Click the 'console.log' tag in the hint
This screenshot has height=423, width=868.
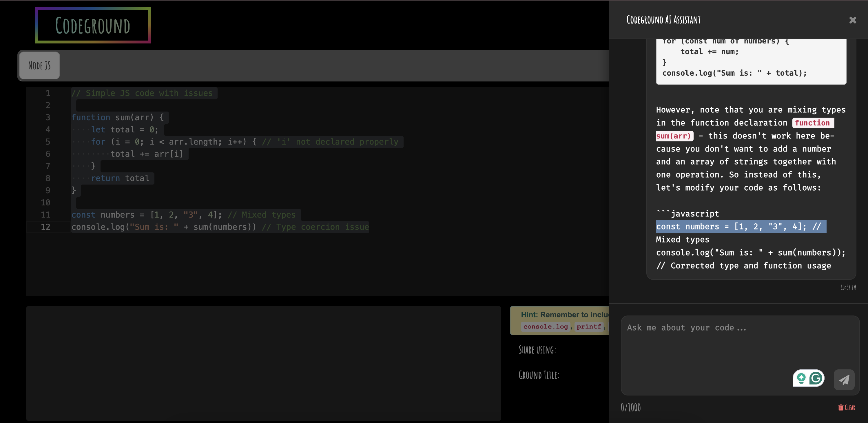pyautogui.click(x=546, y=326)
